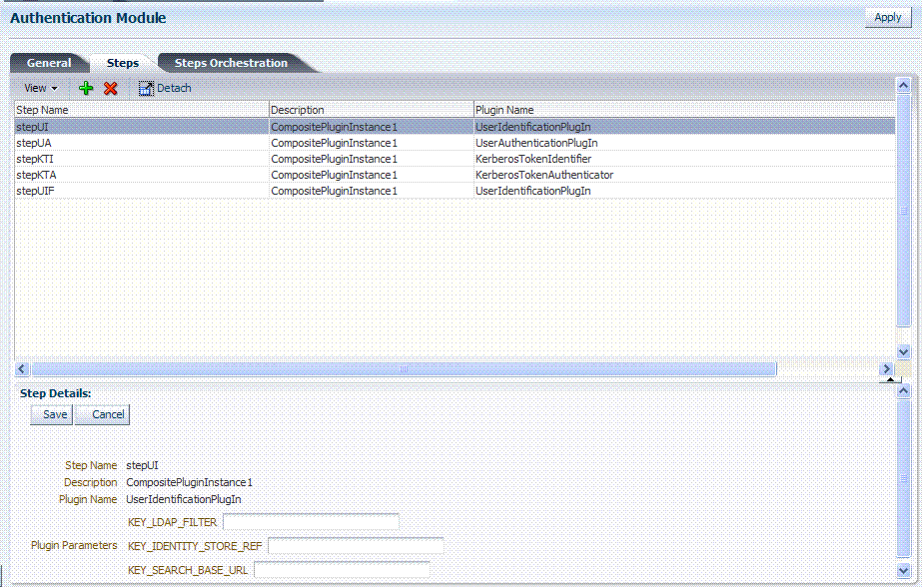The image size is (922, 588).
Task: Click the steps table vertical scrollbar thumb
Action: (x=904, y=211)
